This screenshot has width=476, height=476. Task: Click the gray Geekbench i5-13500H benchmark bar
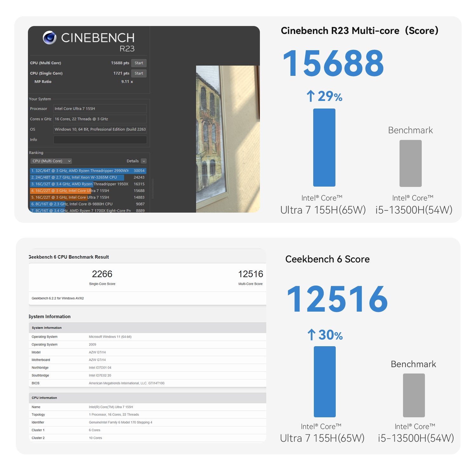click(413, 395)
